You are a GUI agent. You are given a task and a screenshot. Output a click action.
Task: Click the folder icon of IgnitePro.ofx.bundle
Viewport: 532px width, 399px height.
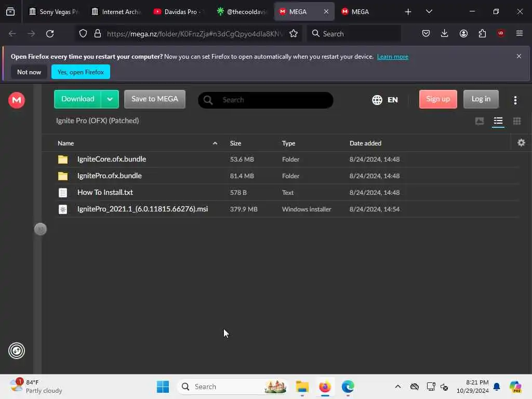(x=63, y=176)
